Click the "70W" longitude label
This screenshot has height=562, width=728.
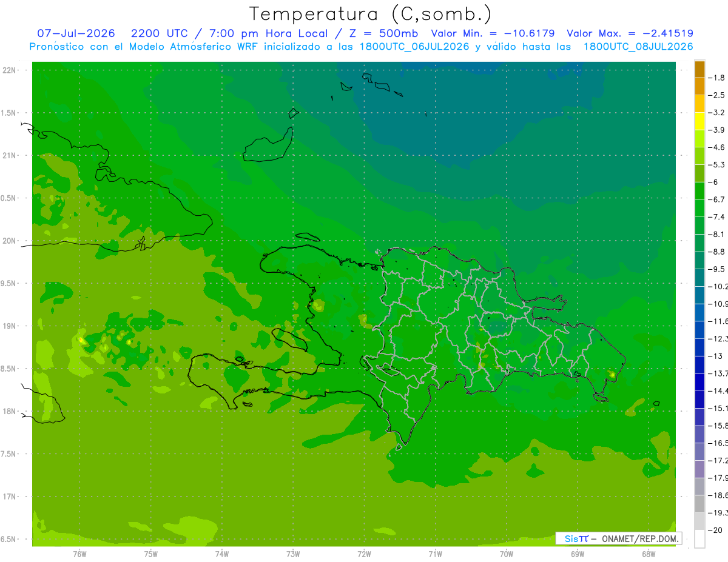tap(506, 554)
